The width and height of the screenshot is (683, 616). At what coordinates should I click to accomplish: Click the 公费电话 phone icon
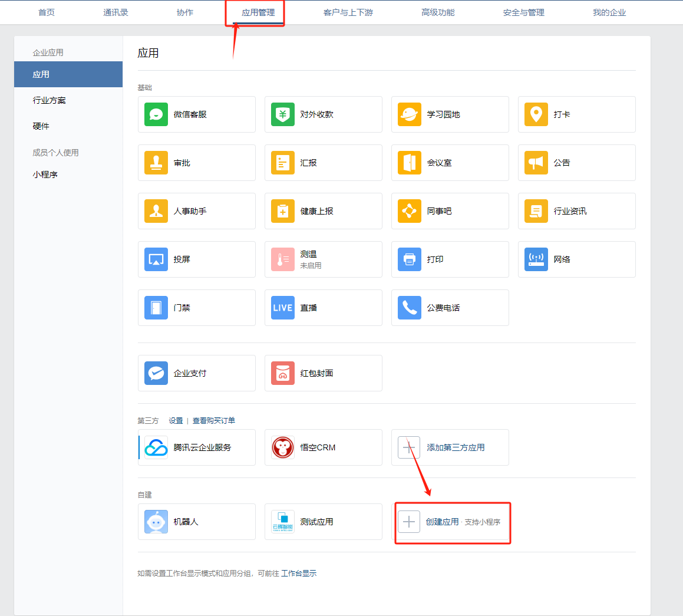point(410,308)
